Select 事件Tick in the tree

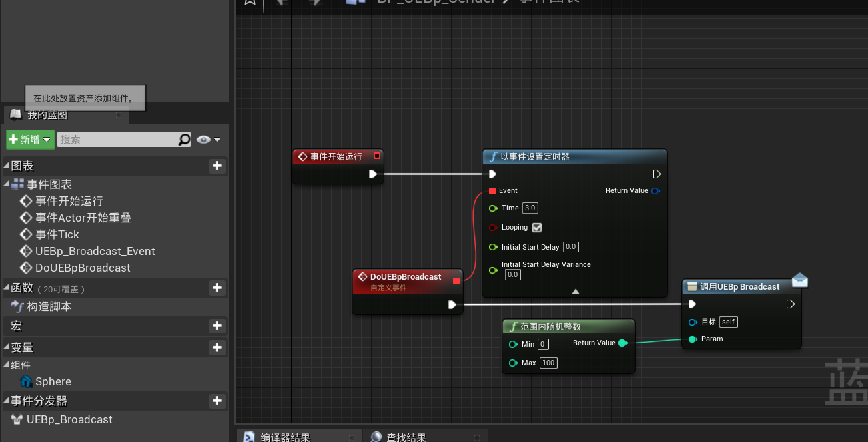click(57, 234)
